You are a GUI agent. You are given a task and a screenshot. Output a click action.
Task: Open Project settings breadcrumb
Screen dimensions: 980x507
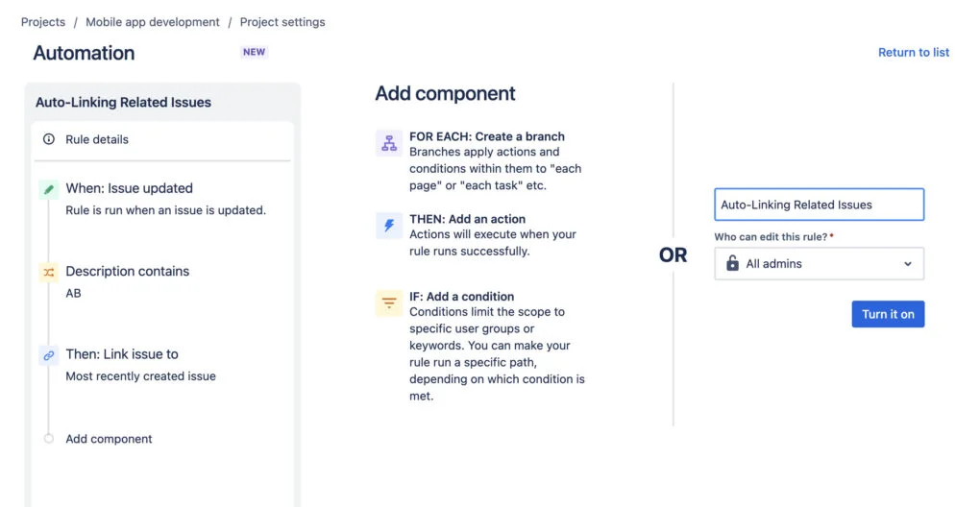282,22
